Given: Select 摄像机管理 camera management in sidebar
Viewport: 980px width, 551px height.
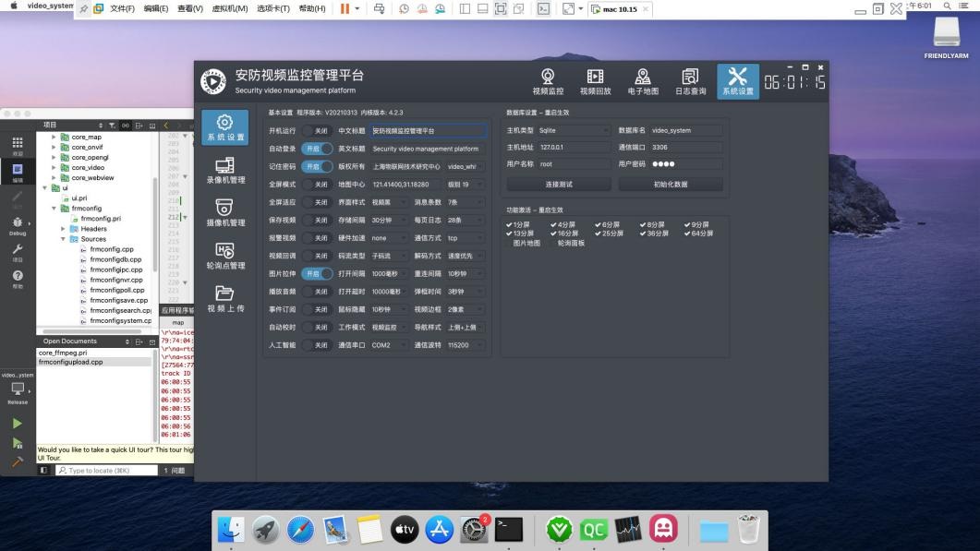Looking at the screenshot, I should click(225, 213).
